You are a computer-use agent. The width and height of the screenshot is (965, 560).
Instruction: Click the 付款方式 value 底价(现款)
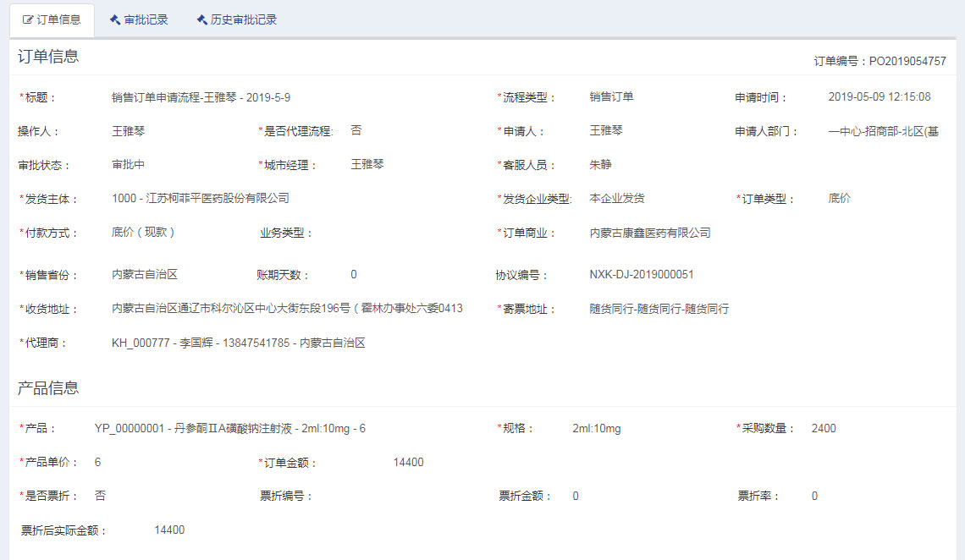pyautogui.click(x=143, y=232)
